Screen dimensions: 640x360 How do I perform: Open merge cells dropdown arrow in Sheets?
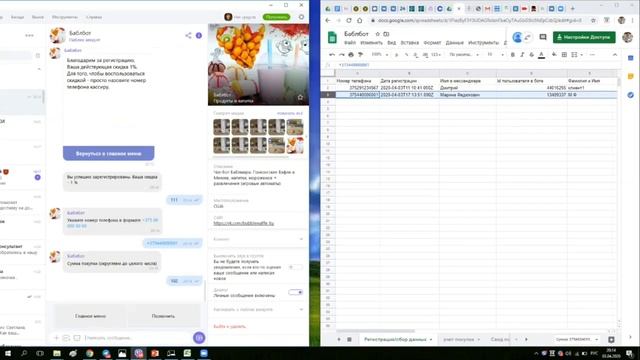pos(582,55)
